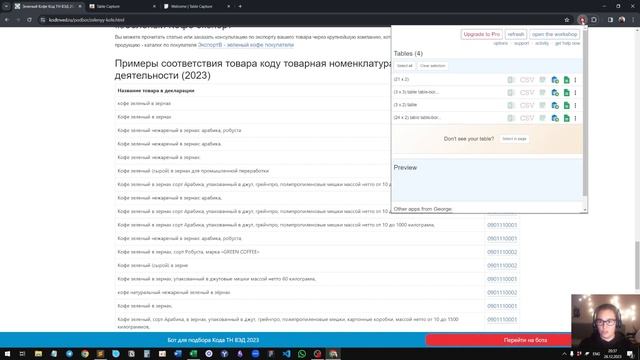Open the Chrome three-dot menu
Image resolution: width=640 pixels, height=360 pixels.
point(633,20)
